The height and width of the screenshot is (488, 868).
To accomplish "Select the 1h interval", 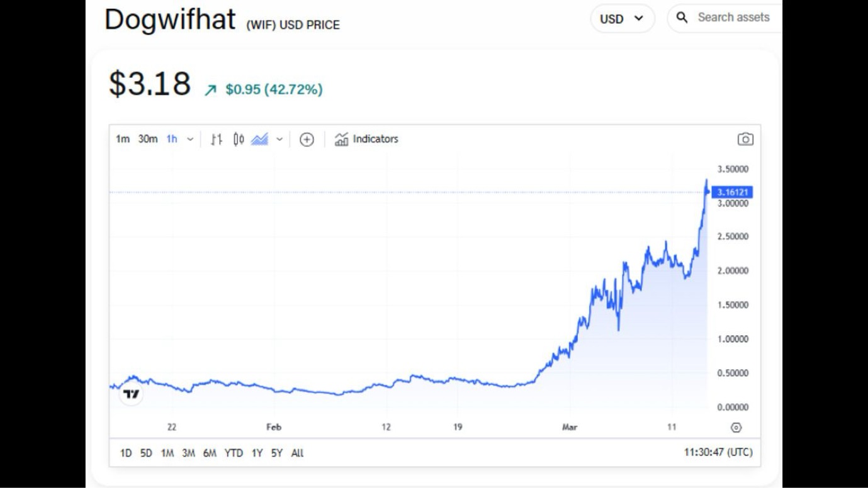I will coord(172,140).
